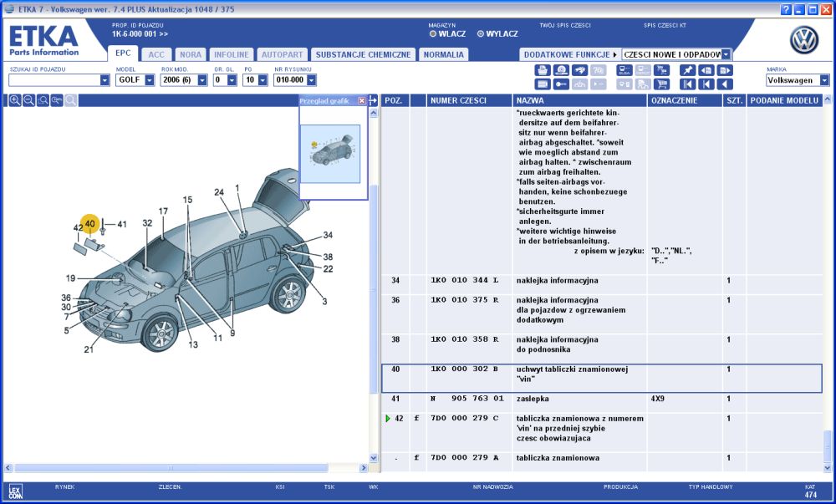Click the DODATKOWE FUNKCJE button
This screenshot has height=504, width=836.
[x=570, y=54]
